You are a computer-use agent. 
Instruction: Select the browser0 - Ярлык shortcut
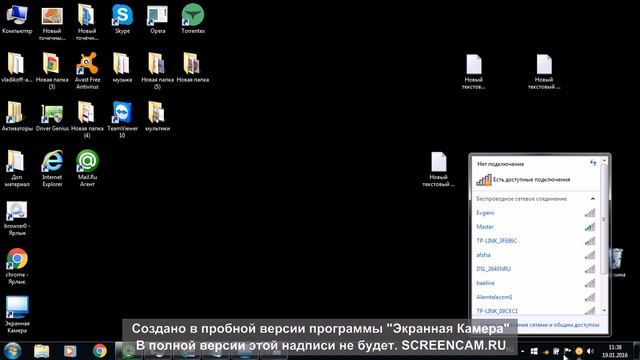(17, 218)
